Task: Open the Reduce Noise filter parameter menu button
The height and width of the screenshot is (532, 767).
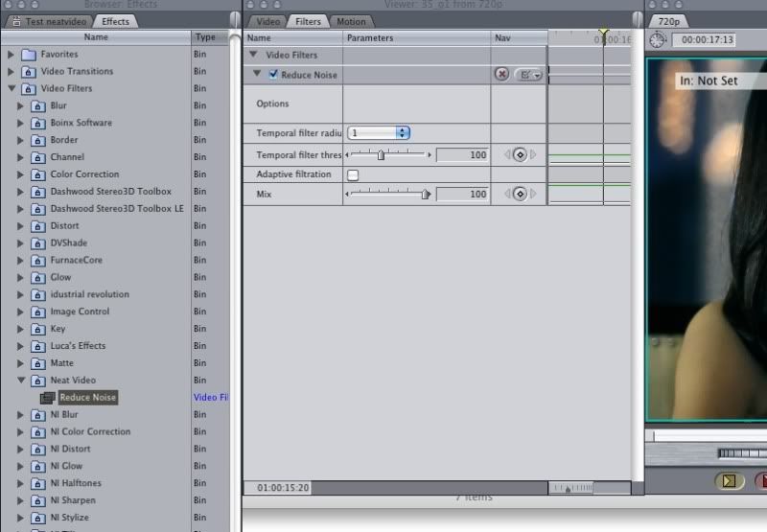Action: [x=528, y=74]
